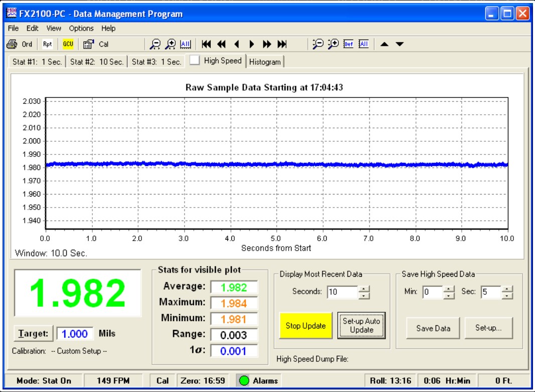Click the Def default zoom icon
The width and height of the screenshot is (535, 392).
click(348, 44)
